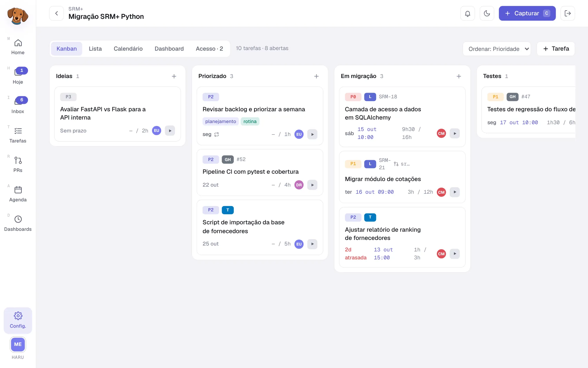Click the logout icon
Image resolution: width=588 pixels, height=368 pixels.
(x=568, y=13)
